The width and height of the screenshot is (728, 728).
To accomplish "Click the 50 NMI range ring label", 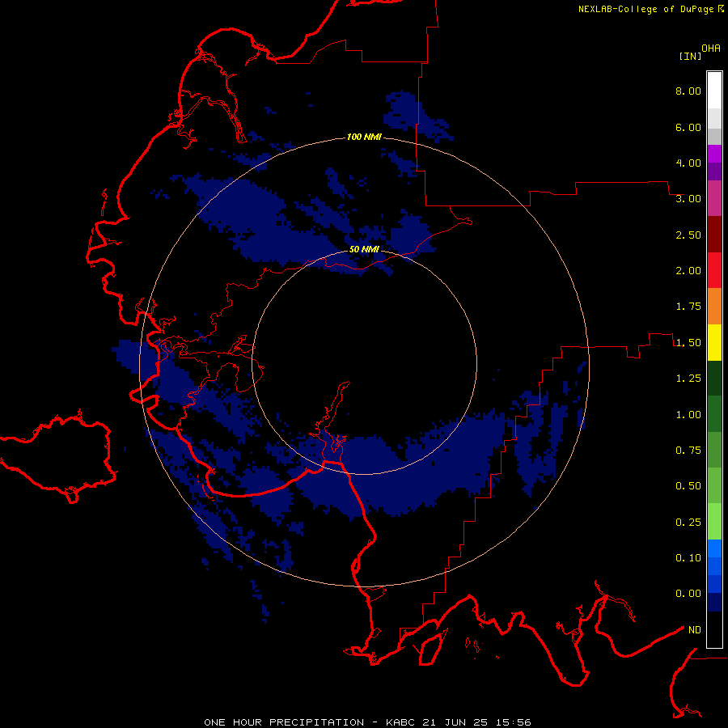I will [x=364, y=249].
